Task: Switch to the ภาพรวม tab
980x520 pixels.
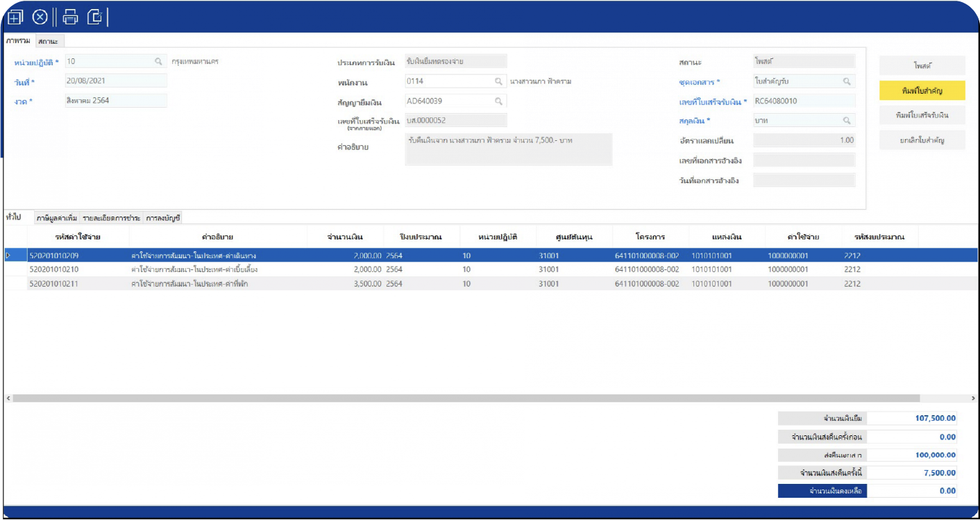Action: point(18,41)
